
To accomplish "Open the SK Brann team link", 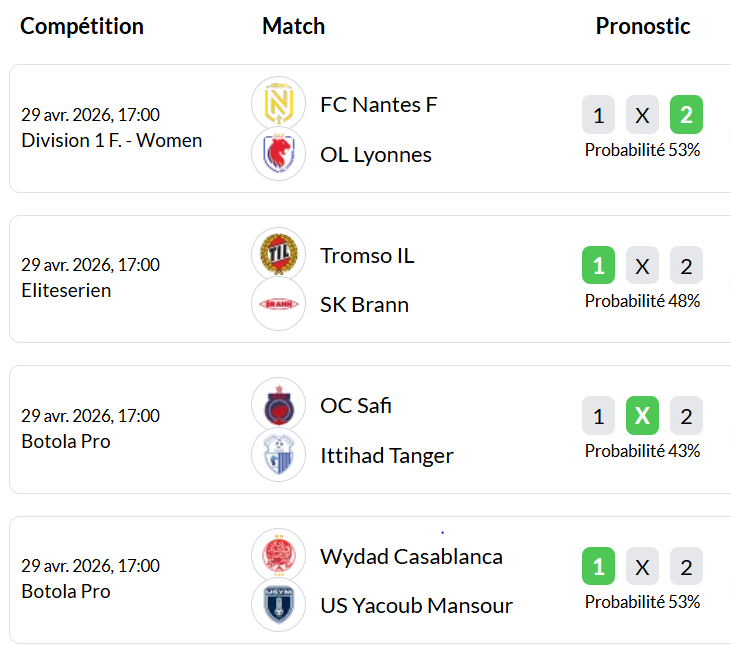I will [364, 304].
